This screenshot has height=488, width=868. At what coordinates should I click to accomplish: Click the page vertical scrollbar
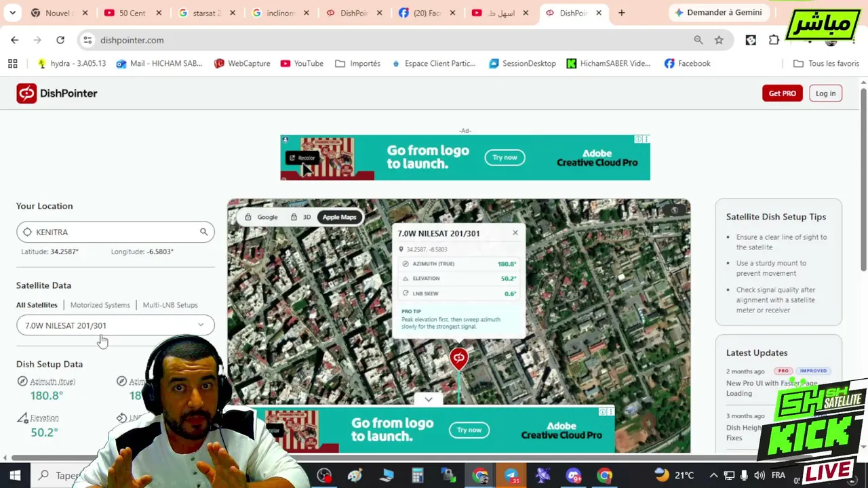(863, 179)
